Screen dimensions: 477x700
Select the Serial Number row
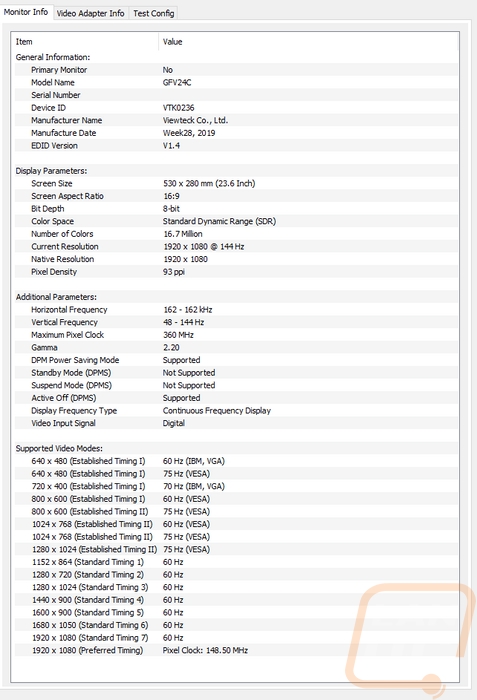(x=236, y=95)
